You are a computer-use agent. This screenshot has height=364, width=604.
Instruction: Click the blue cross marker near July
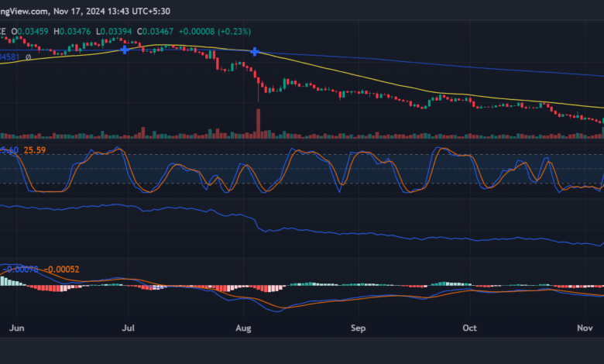coord(125,50)
